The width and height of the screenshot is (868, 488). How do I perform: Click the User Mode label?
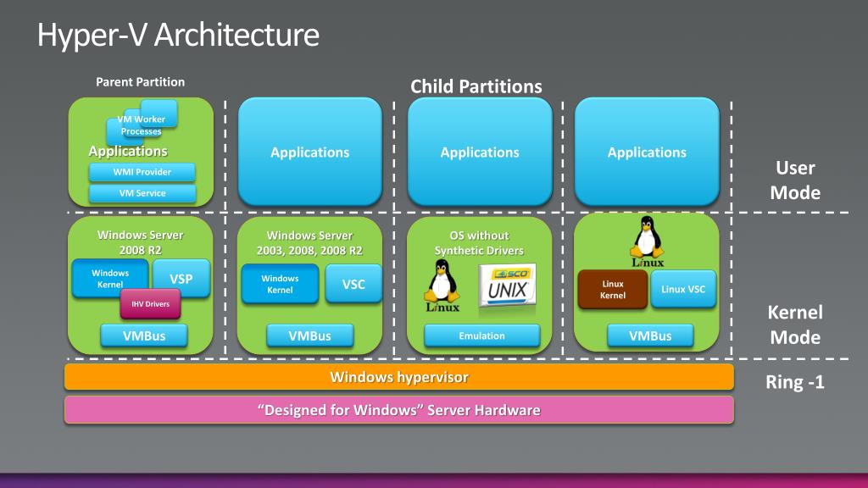pyautogui.click(x=795, y=180)
